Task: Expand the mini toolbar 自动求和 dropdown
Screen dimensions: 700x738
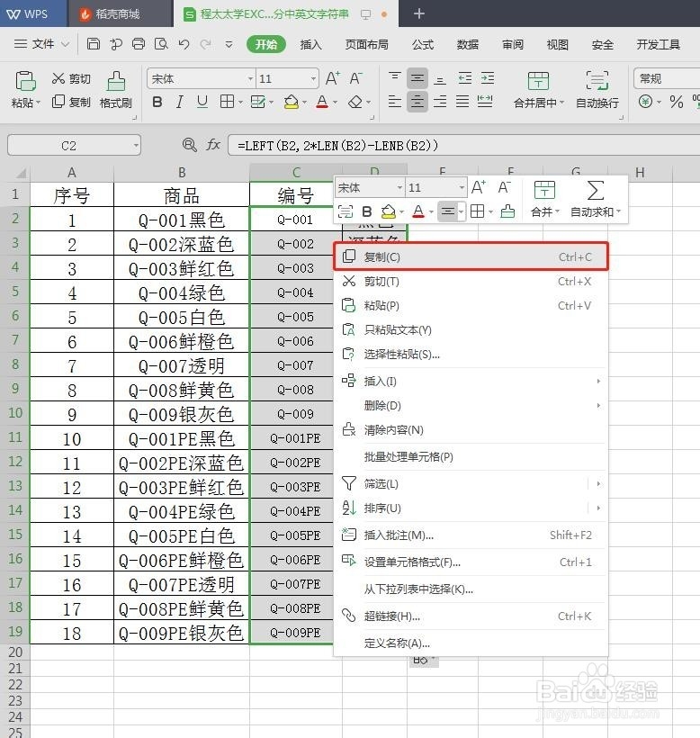Action: point(619,211)
